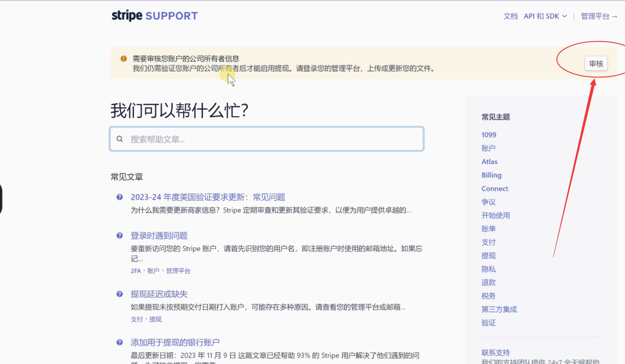The height and width of the screenshot is (364, 625).
Task: Click the search magnifier icon
Action: (x=120, y=139)
